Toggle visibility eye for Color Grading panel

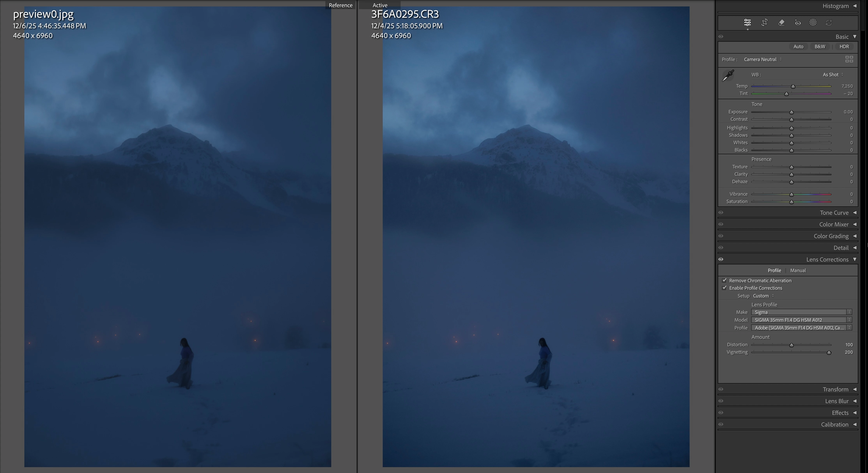(x=721, y=236)
